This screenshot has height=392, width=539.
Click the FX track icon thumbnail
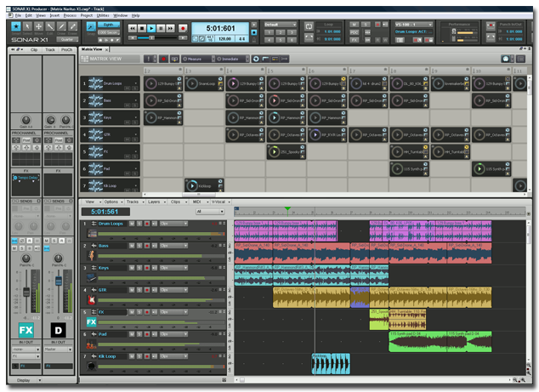click(92, 322)
